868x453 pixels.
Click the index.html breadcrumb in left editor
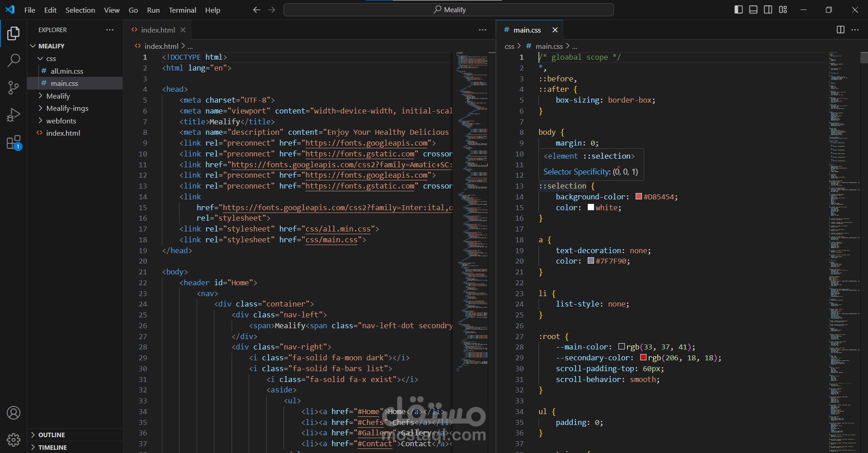coord(161,46)
